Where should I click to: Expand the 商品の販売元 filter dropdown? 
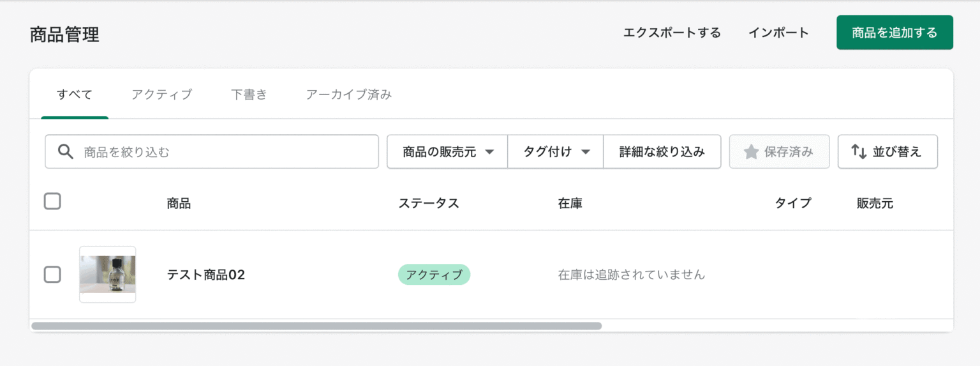point(448,151)
